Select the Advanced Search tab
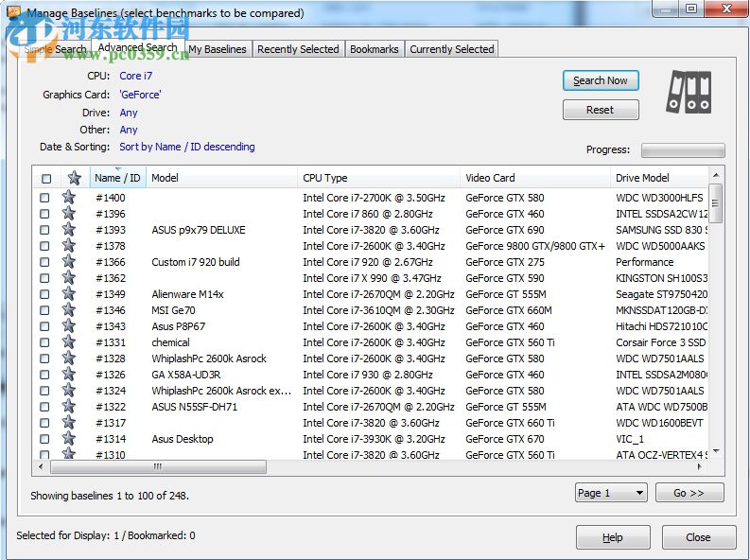 138,47
